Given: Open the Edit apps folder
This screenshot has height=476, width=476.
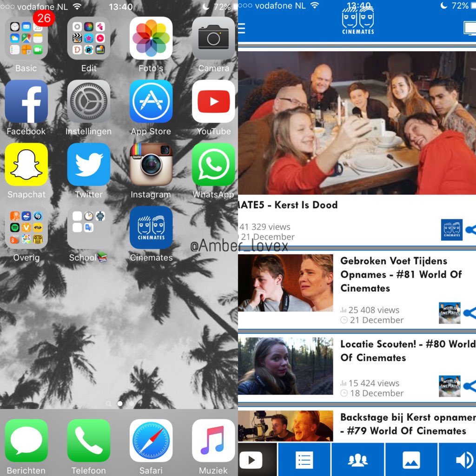Looking at the screenshot, I should [x=89, y=38].
